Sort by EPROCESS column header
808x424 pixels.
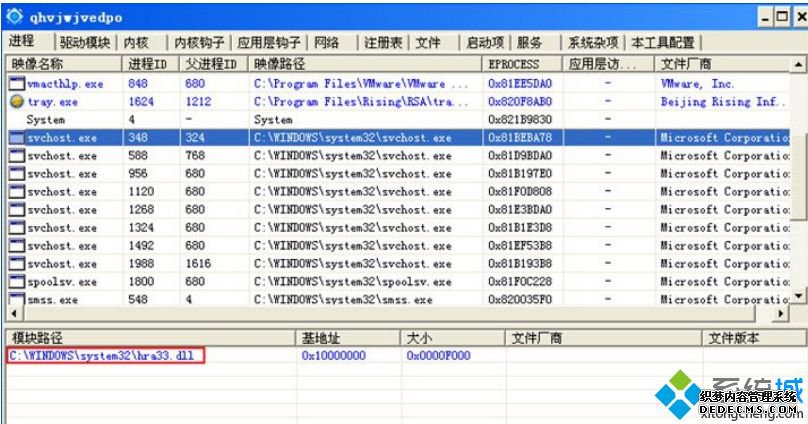click(522, 64)
